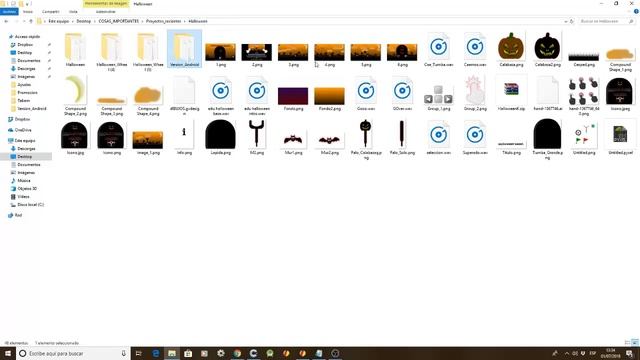Screen dimensions: 640x360
Task: Open the first Halloween folder icon
Action: click(x=75, y=49)
